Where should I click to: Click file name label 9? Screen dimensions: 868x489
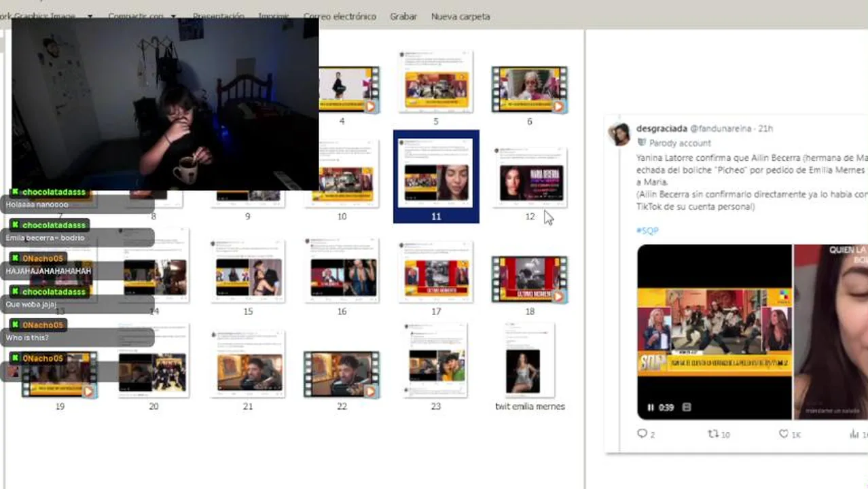click(x=248, y=217)
